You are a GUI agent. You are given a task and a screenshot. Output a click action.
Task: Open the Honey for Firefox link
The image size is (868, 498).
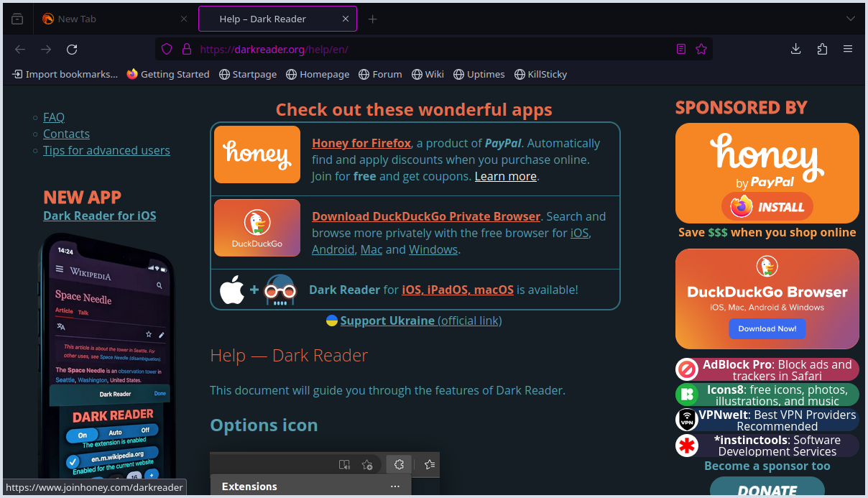pos(361,143)
